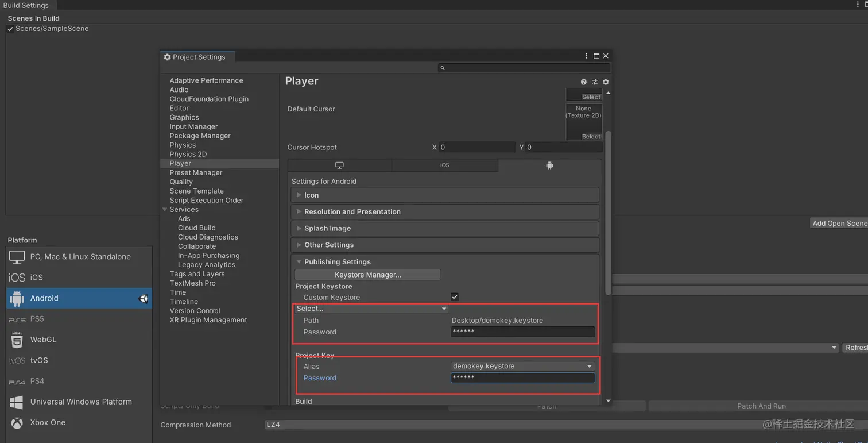Click the iOS platform icon in Build Settings
Screen dimensions: 868x443
pos(17,278)
